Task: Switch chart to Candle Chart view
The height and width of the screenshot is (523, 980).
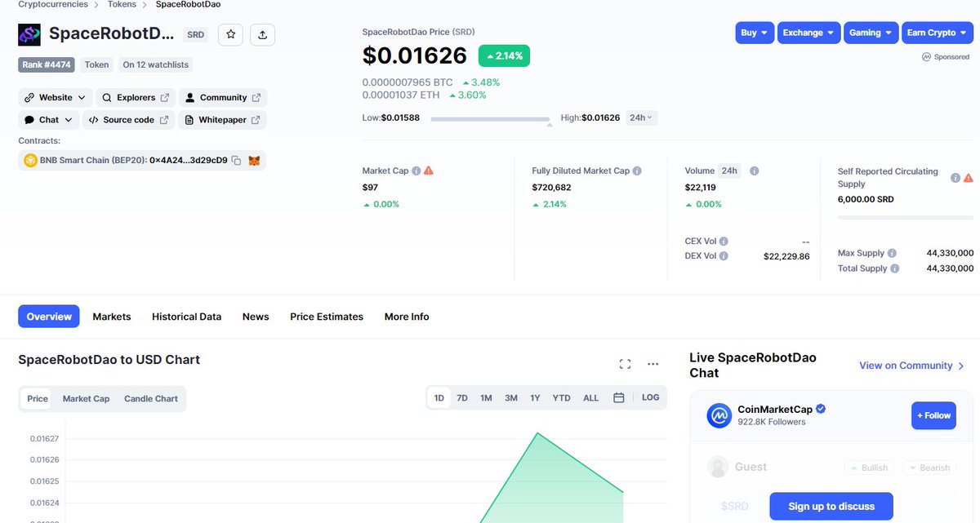Action: point(151,398)
